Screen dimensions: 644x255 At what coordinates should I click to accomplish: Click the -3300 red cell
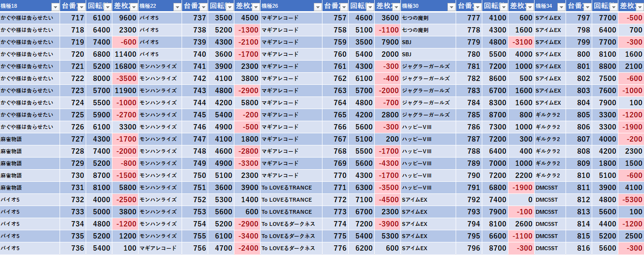[247, 163]
